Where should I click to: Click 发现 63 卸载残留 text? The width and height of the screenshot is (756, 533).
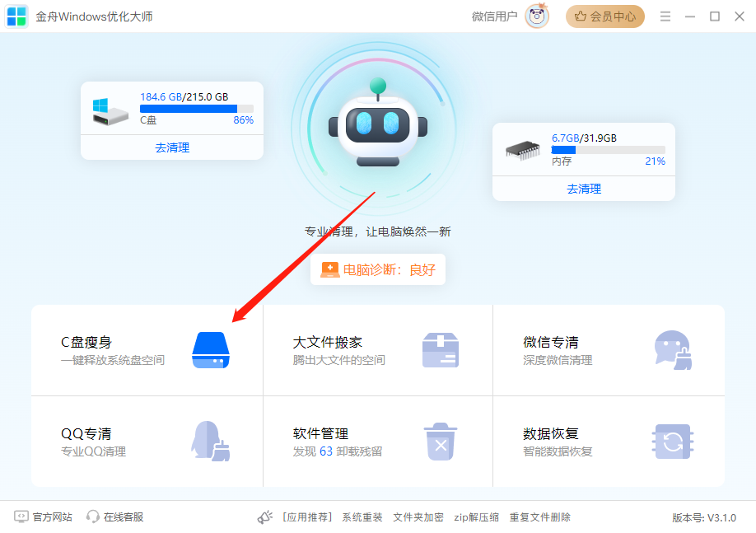338,451
